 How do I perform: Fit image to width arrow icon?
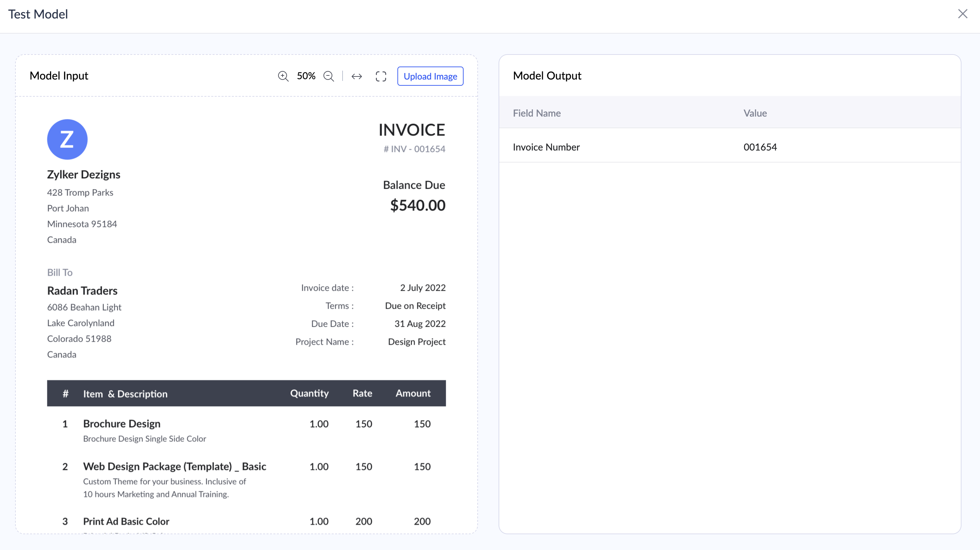357,76
